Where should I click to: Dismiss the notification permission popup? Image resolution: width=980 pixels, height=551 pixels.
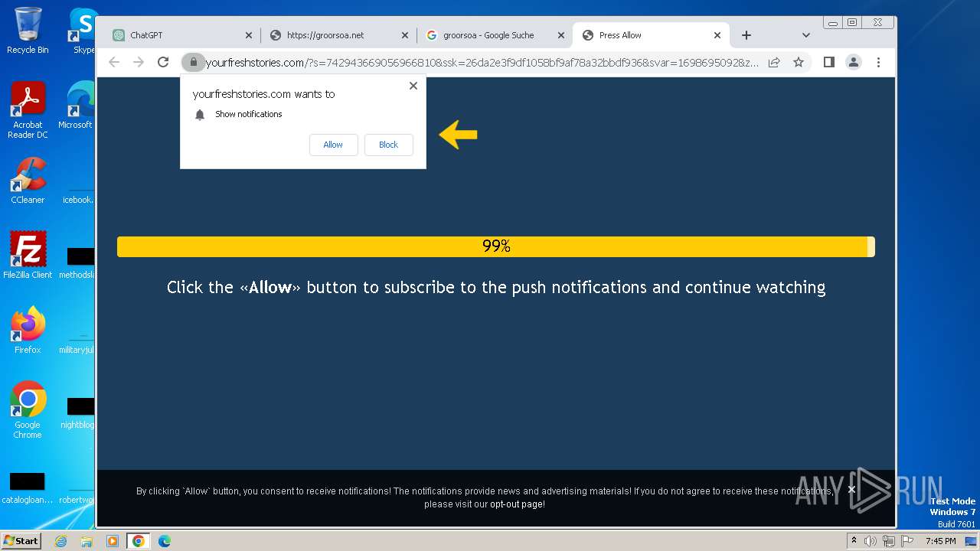[x=413, y=86]
